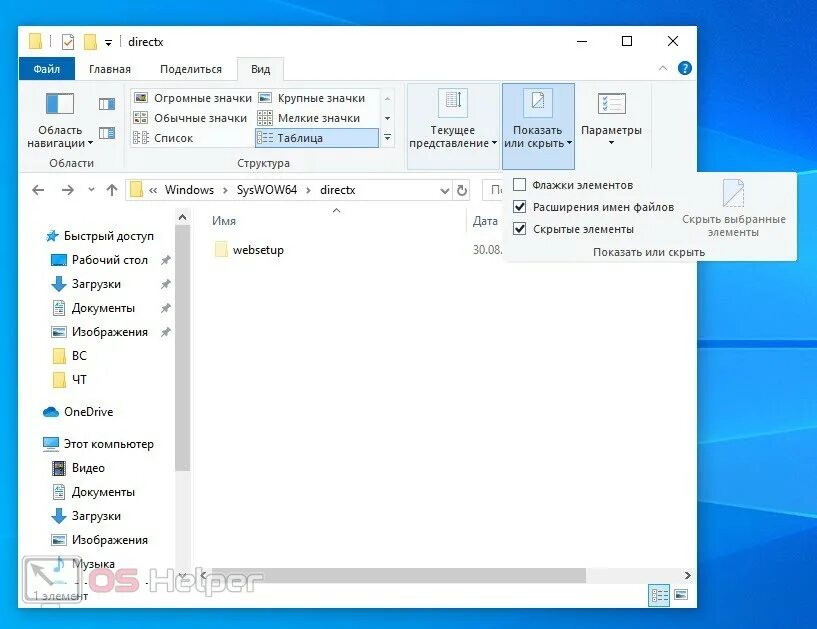This screenshot has width=817, height=629.
Task: Select Обычные значки layout
Action: pos(191,118)
